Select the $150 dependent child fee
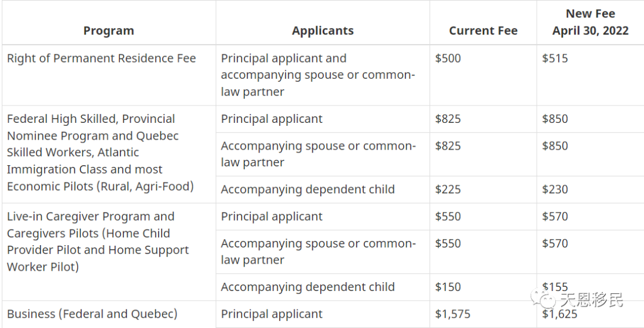 (448, 287)
